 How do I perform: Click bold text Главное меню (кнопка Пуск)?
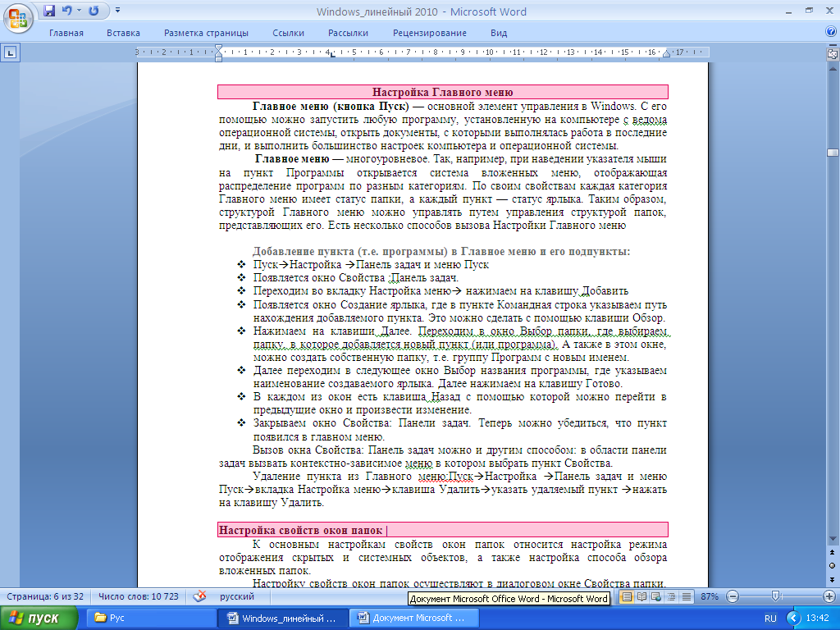(331, 106)
